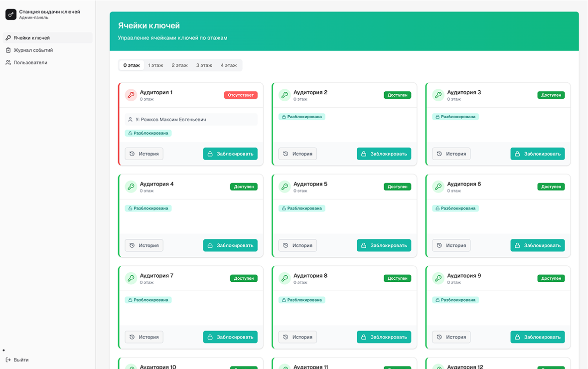Screen dimensions: 588x369
Task: Click Заблокировать on Аудитория 4
Action: click(230, 245)
